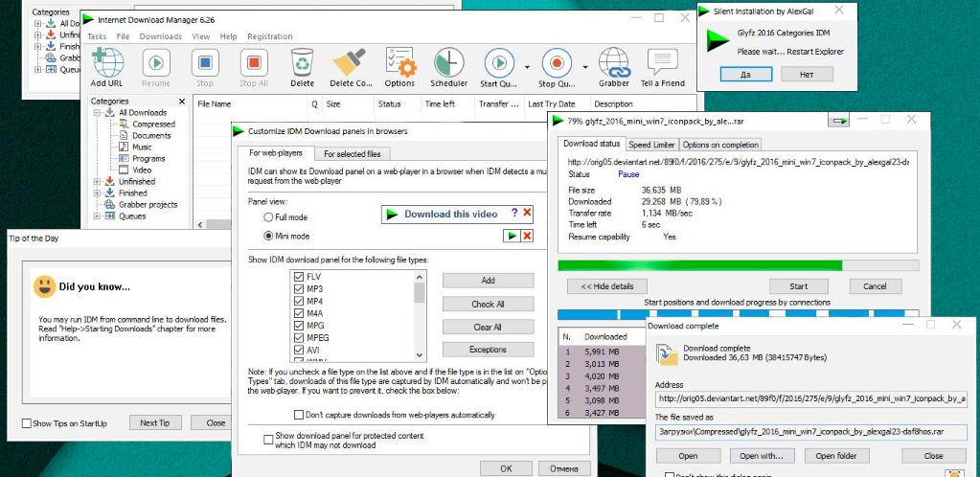This screenshot has height=477, width=980.
Task: Click the File Name column header
Action: click(250, 104)
